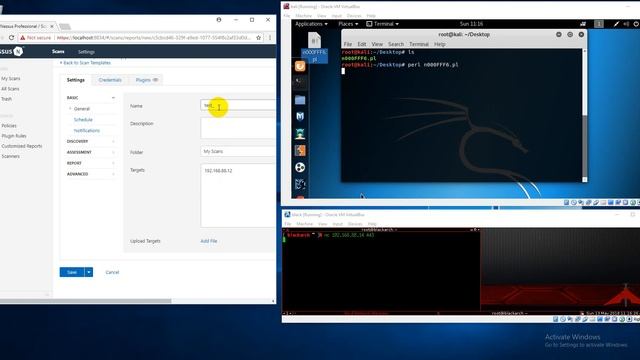
Task: Close the Nessus Professional browser tab
Action: coord(52,26)
